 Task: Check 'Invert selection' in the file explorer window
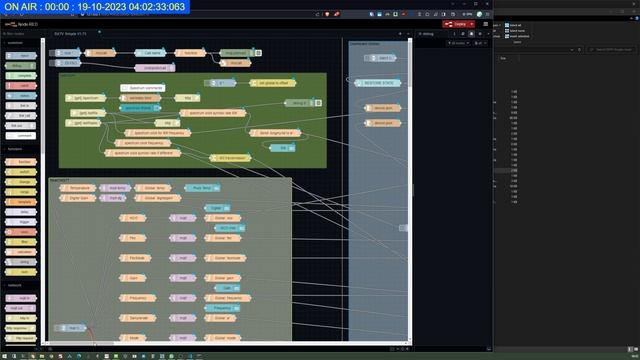coord(517,36)
